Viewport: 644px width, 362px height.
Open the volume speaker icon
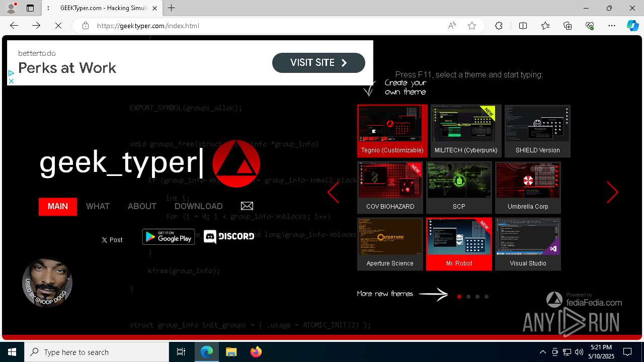[x=579, y=352]
